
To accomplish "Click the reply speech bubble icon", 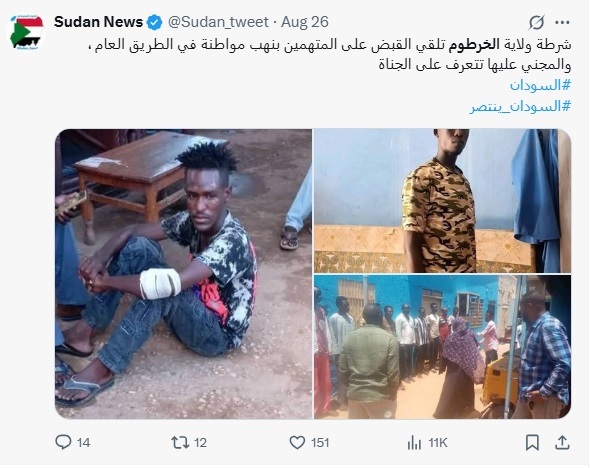I will point(63,442).
